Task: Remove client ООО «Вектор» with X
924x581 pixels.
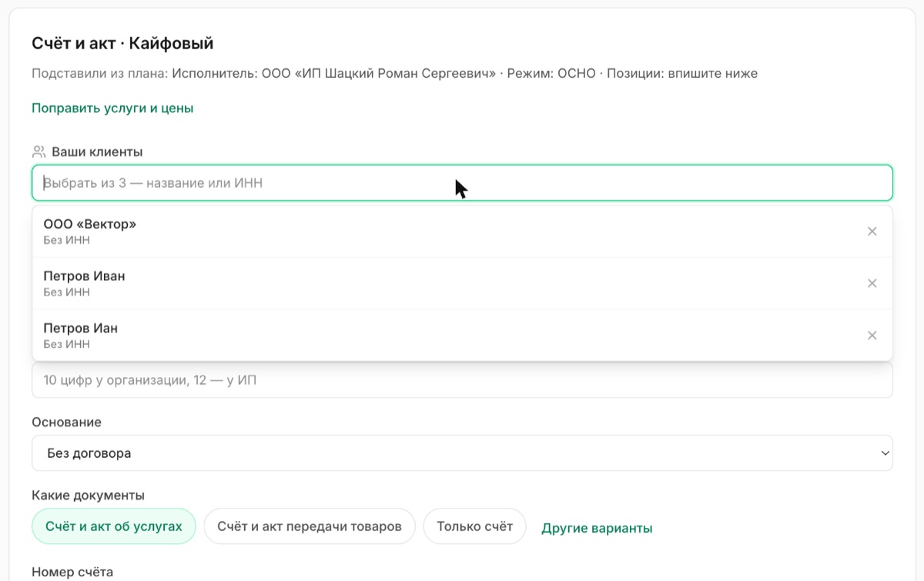Action: 872,232
